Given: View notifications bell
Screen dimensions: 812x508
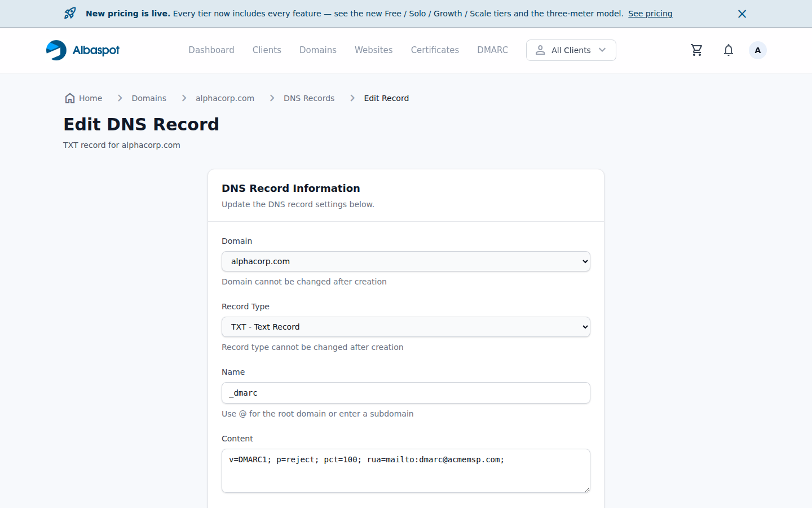Looking at the screenshot, I should coord(729,50).
